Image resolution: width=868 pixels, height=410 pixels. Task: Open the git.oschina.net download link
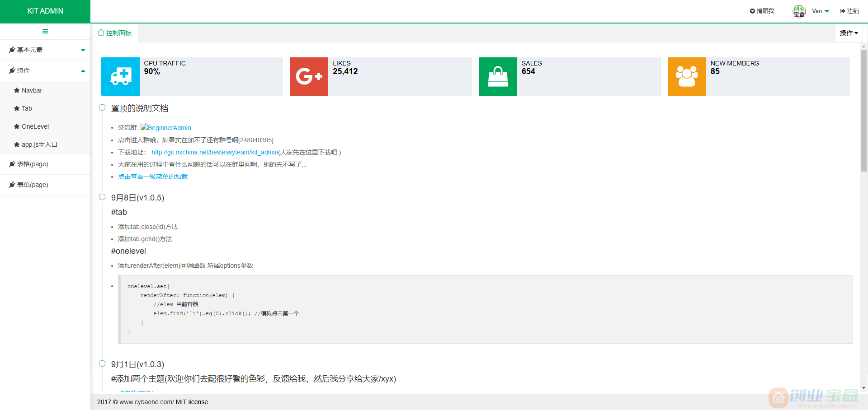click(x=214, y=152)
